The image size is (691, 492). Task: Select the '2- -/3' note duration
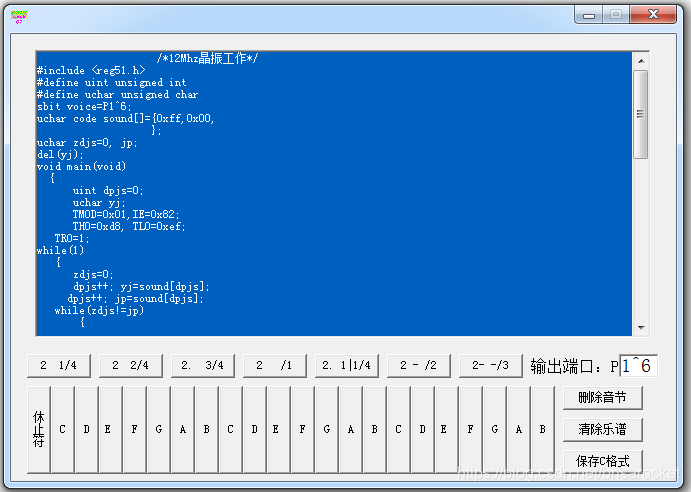(490, 365)
